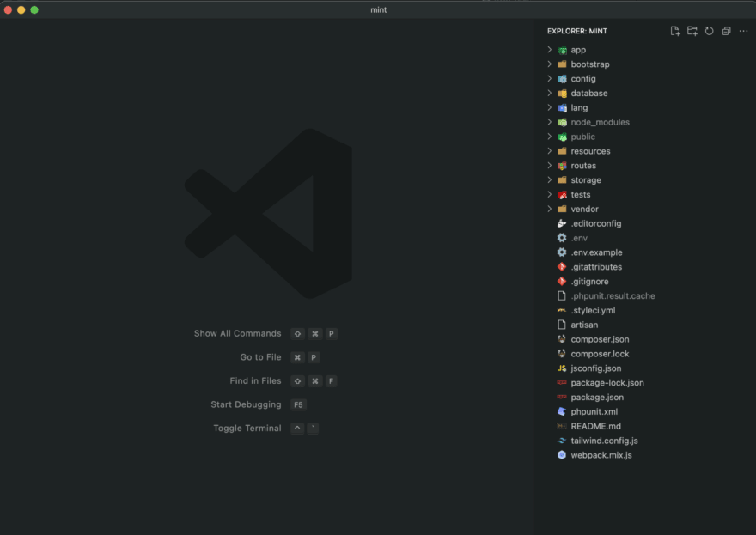Click the .editorconfig file icon
Viewport: 756px width, 535px height.
click(x=562, y=223)
